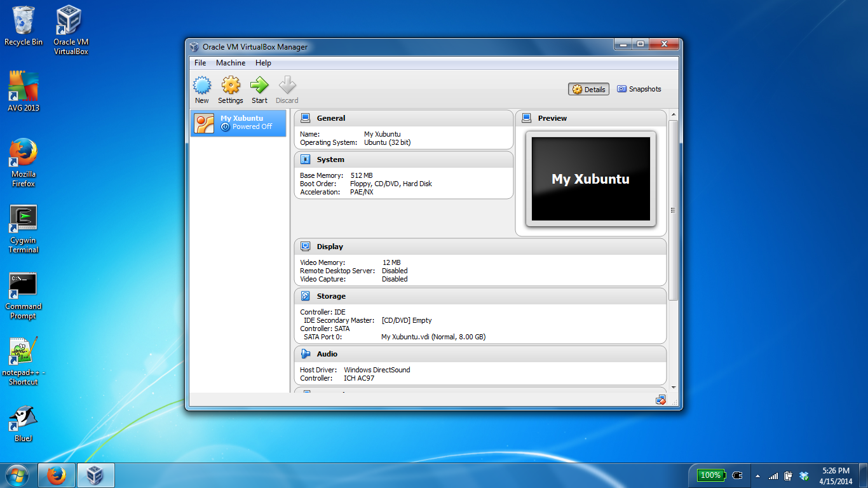
Task: Click the Video Memory '12 MB' value
Action: (391, 262)
